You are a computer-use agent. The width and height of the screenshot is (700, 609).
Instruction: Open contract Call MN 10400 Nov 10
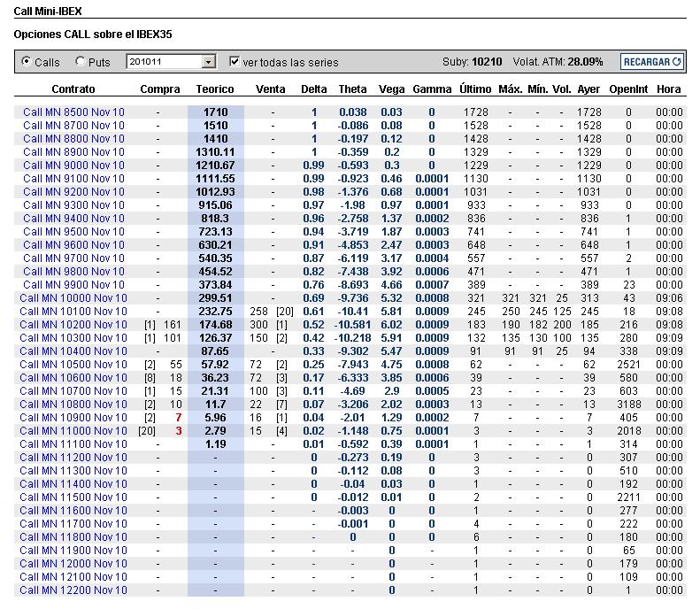(x=73, y=351)
